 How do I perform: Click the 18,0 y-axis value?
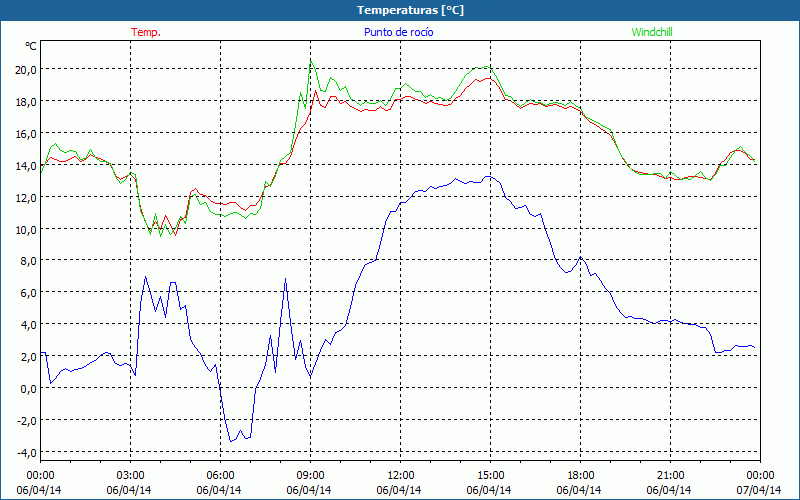(x=25, y=102)
